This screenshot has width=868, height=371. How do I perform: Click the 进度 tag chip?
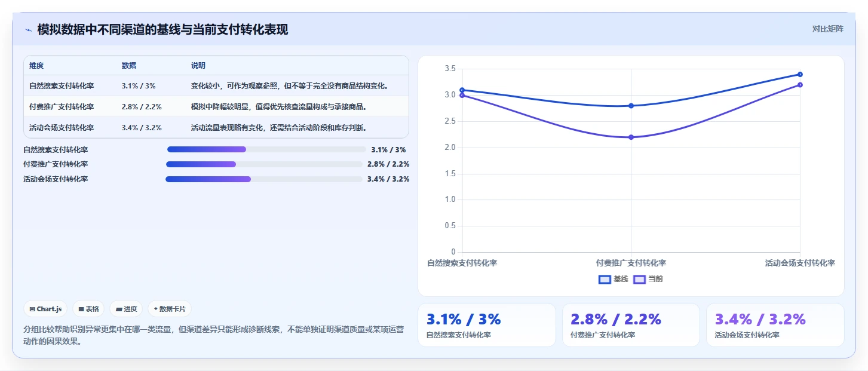126,309
